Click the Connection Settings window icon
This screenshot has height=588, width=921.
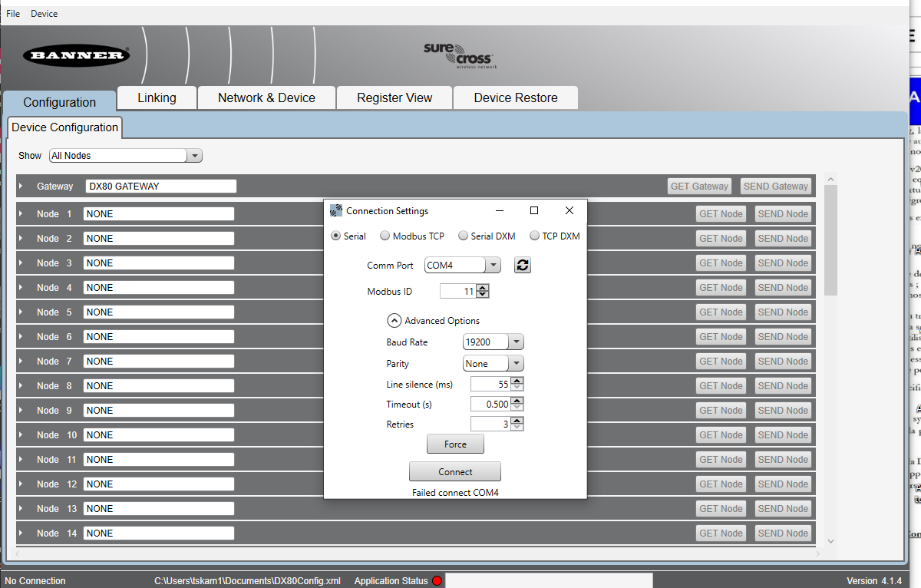pyautogui.click(x=335, y=210)
